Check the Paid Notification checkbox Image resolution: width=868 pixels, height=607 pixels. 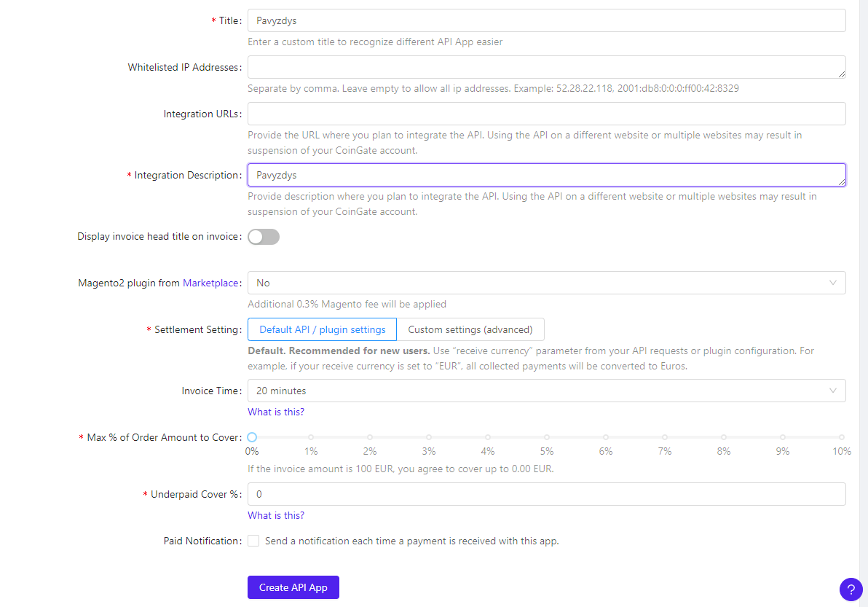[x=253, y=541]
